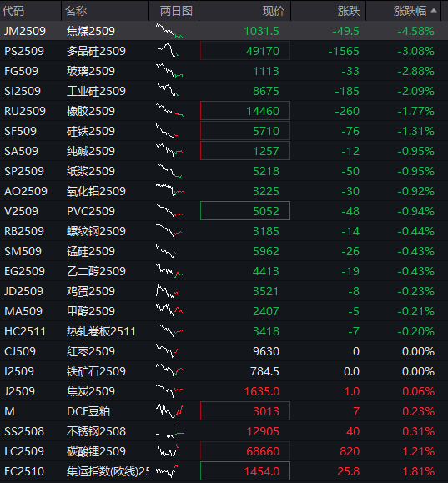Open the 铁矿石2509 two-day mini chart
Image resolution: width=448 pixels, height=483 pixels.
click(169, 371)
